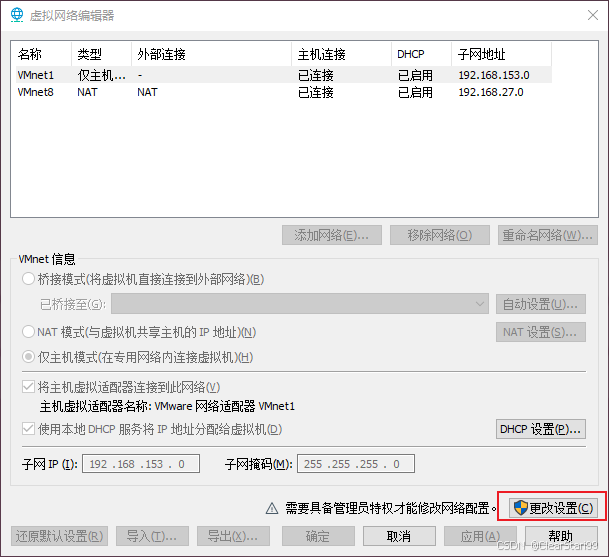This screenshot has height=557, width=609.
Task: Open DHCP 设置(P) dialog
Action: click(541, 429)
